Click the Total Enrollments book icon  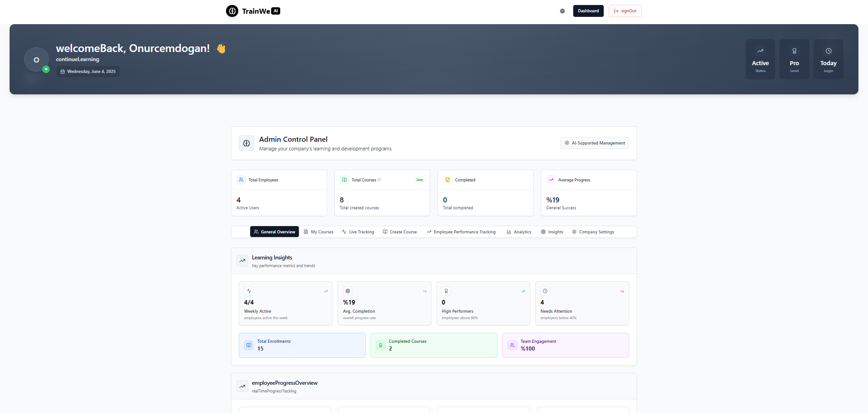249,345
